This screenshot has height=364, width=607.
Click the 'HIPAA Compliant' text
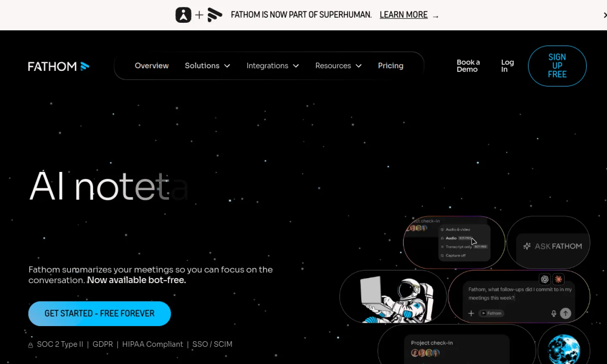point(153,344)
